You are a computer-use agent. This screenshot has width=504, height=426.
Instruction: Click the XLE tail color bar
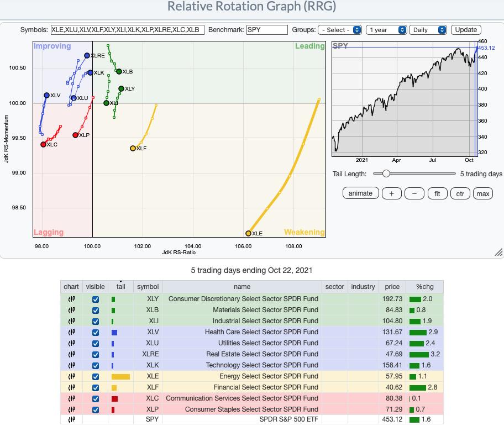[x=120, y=376]
